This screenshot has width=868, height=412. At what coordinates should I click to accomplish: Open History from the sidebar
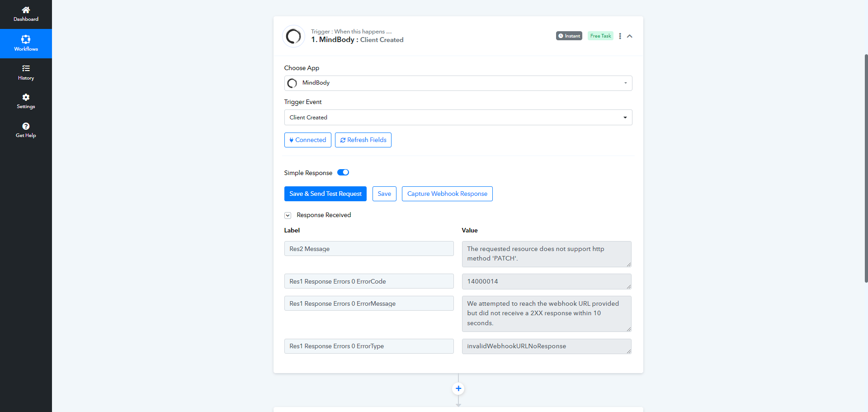(26, 72)
